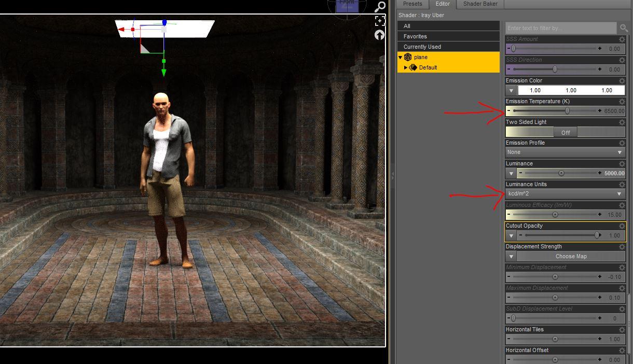The height and width of the screenshot is (364, 633).
Task: Click the Horizontal Tiles slider handle
Action: (555, 339)
